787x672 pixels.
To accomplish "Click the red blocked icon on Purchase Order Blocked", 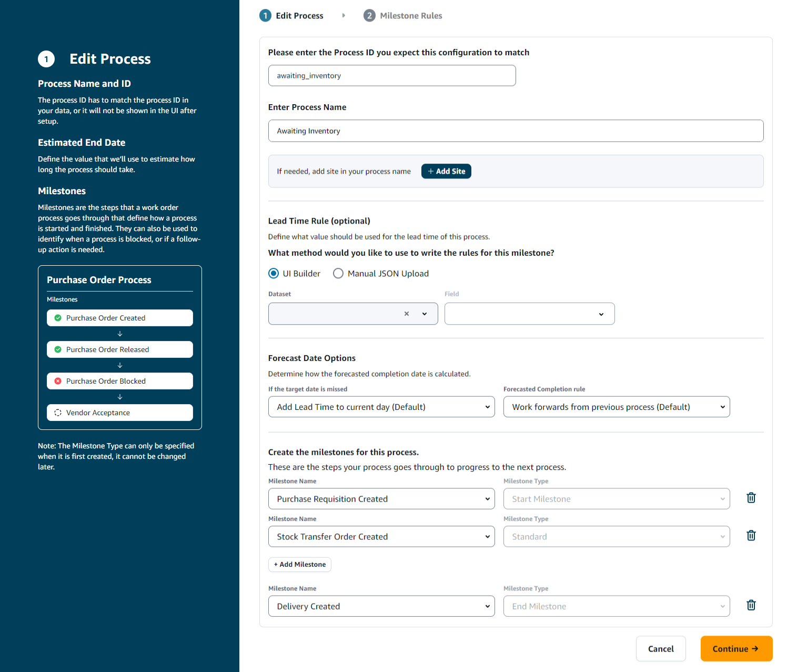I will (58, 381).
